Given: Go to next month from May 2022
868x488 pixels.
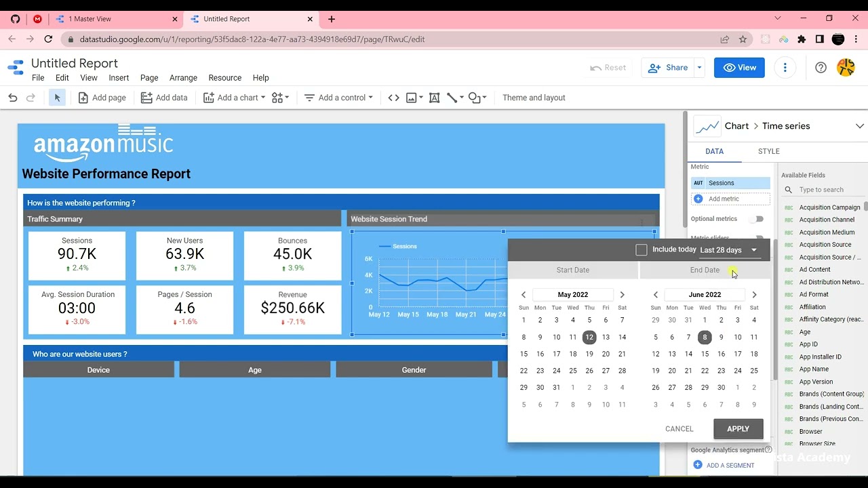Looking at the screenshot, I should click(x=622, y=295).
